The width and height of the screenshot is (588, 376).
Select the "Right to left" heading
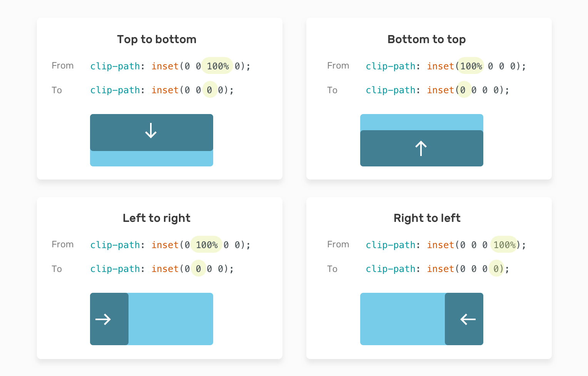click(427, 218)
